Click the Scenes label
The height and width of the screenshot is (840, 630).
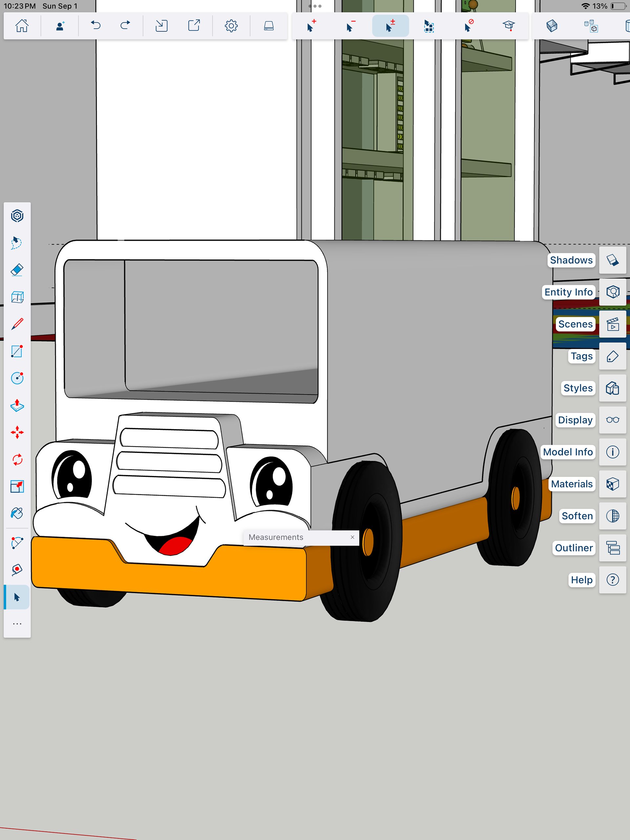point(575,324)
